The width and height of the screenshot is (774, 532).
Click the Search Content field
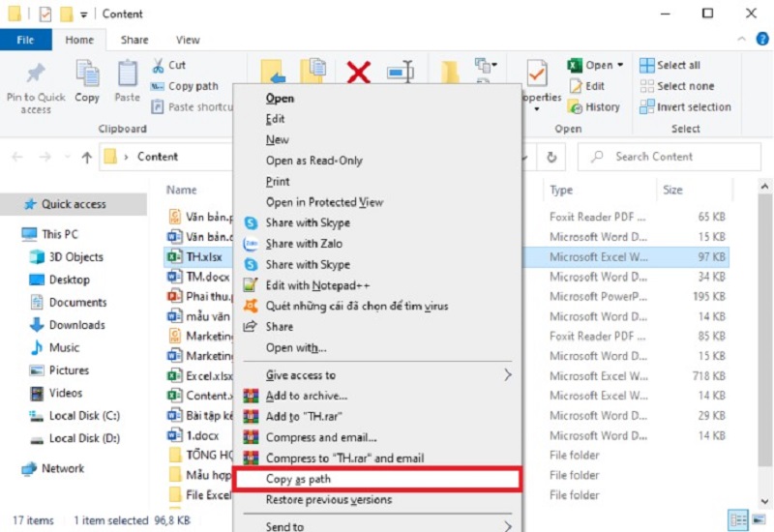670,157
